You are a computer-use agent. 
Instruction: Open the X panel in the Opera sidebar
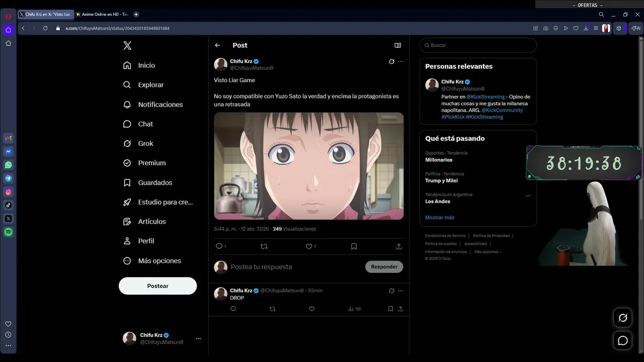(x=9, y=219)
